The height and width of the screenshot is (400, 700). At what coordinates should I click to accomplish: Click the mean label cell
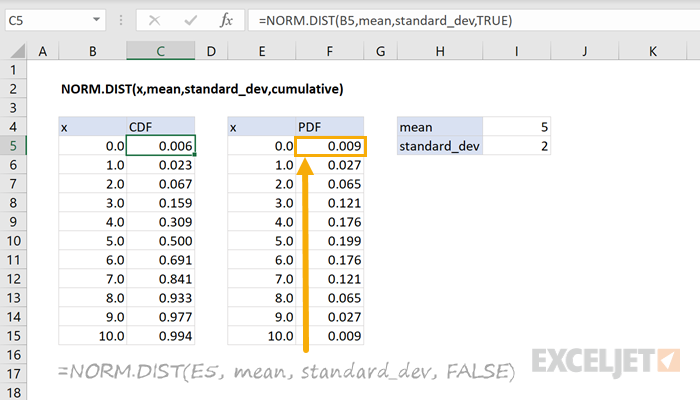tap(440, 127)
